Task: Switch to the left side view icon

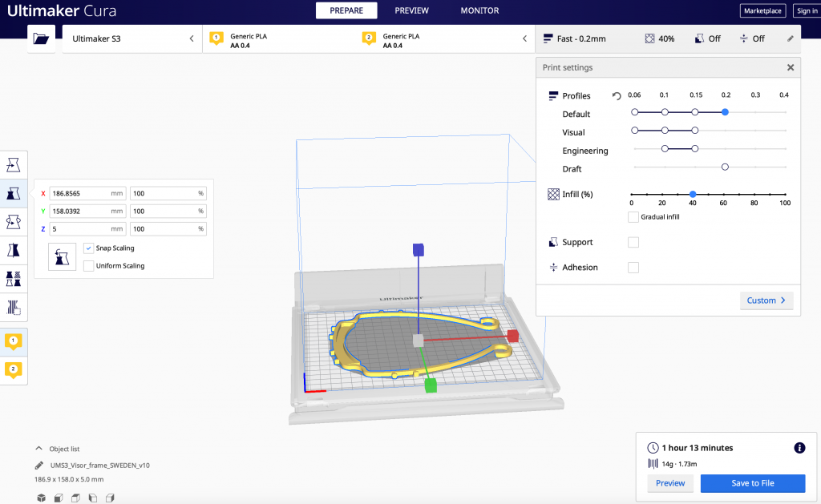Action: pos(93,498)
